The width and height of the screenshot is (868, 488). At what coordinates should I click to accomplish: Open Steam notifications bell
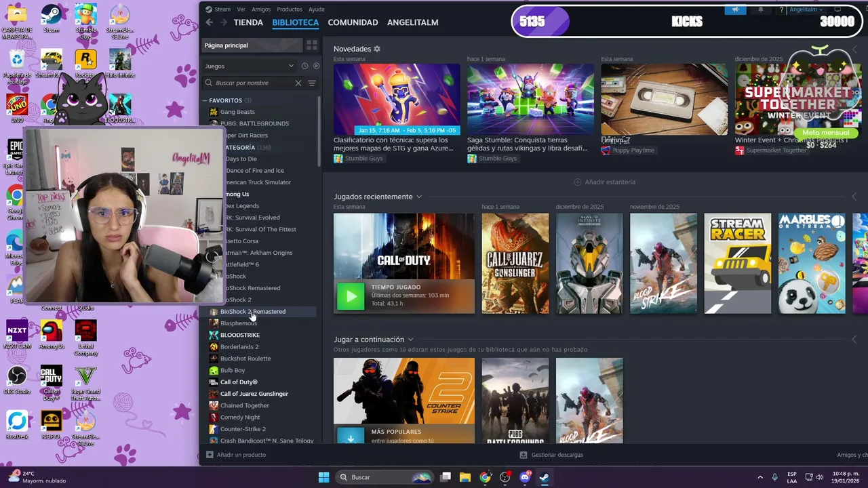760,9
